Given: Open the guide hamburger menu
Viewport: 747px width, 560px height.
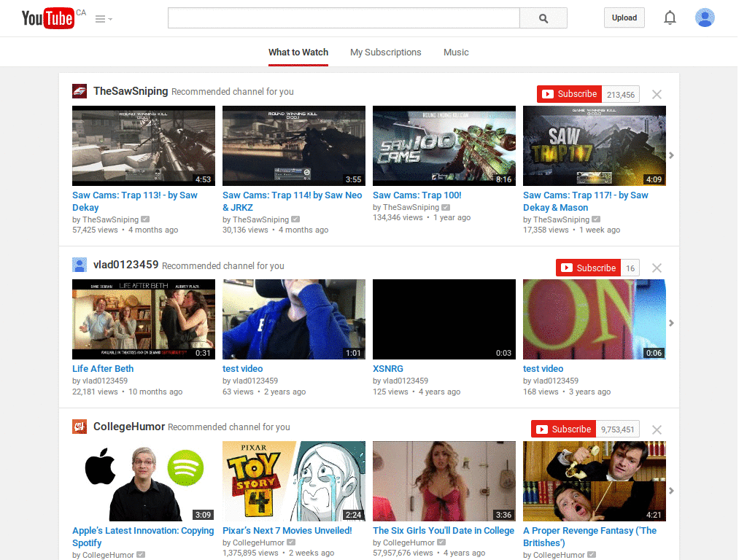Looking at the screenshot, I should coord(104,19).
